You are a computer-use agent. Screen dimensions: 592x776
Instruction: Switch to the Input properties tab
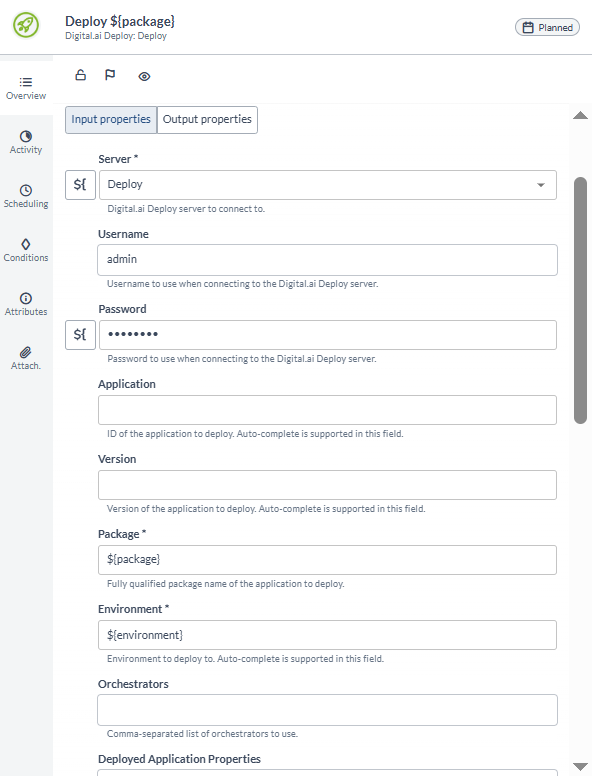[x=111, y=120]
